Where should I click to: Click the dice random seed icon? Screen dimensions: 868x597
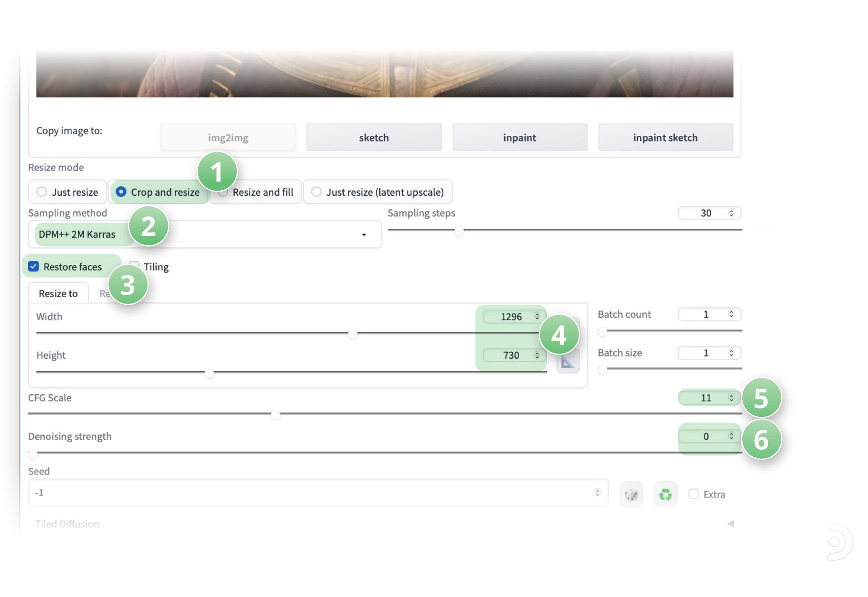tap(631, 494)
